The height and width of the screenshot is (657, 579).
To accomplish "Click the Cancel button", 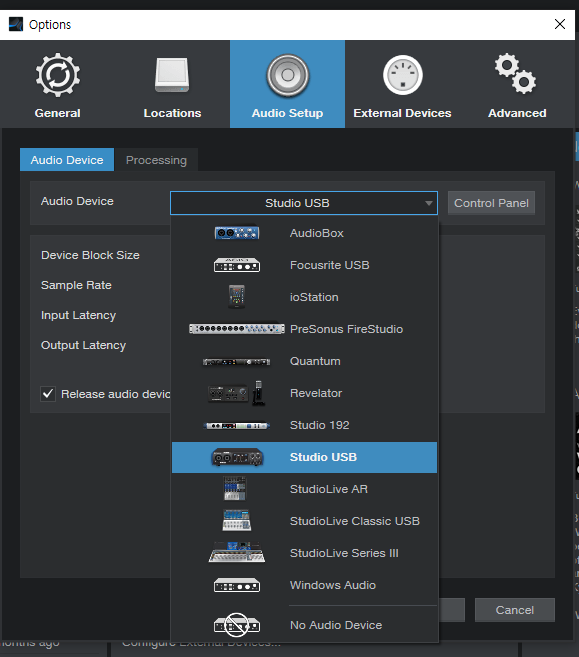I will tap(514, 610).
